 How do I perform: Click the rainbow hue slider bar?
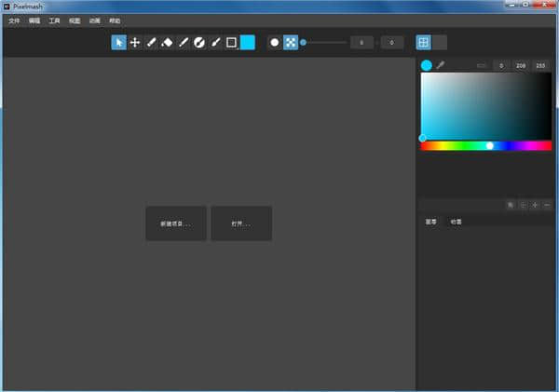point(486,145)
